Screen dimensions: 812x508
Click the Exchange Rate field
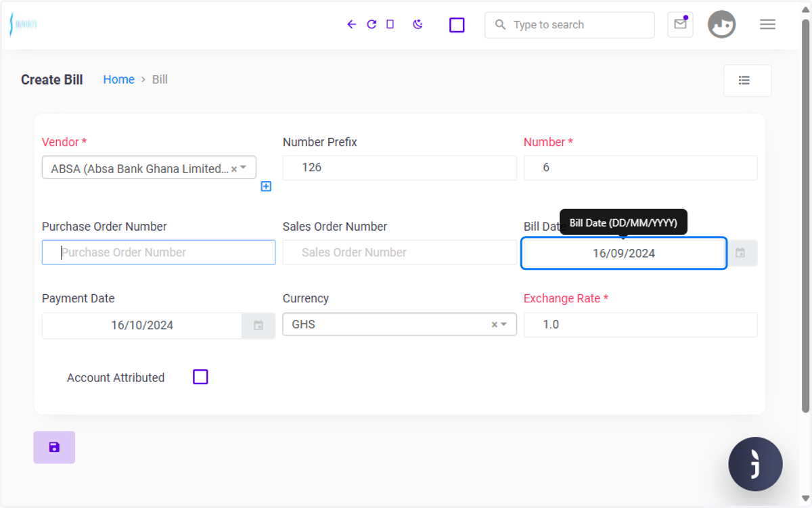pos(640,325)
